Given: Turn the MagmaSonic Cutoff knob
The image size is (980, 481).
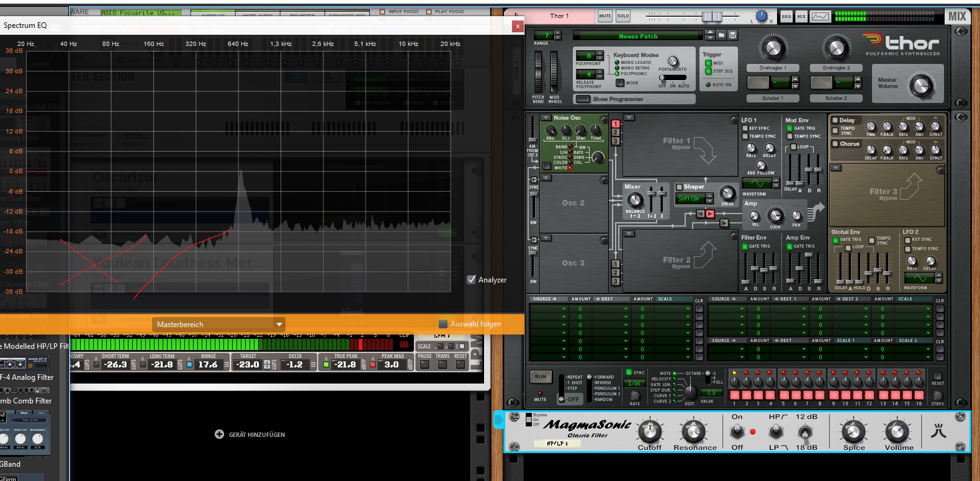Looking at the screenshot, I should tap(650, 431).
